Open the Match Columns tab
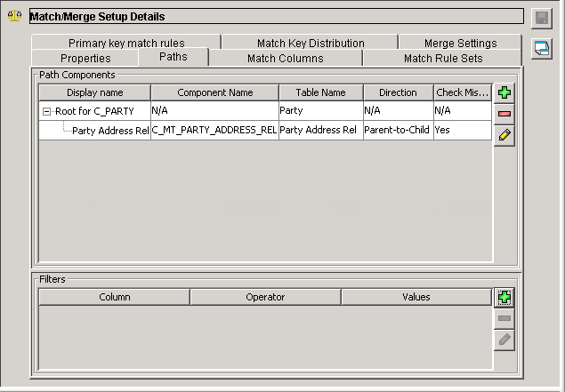This screenshot has width=565, height=392. [285, 58]
